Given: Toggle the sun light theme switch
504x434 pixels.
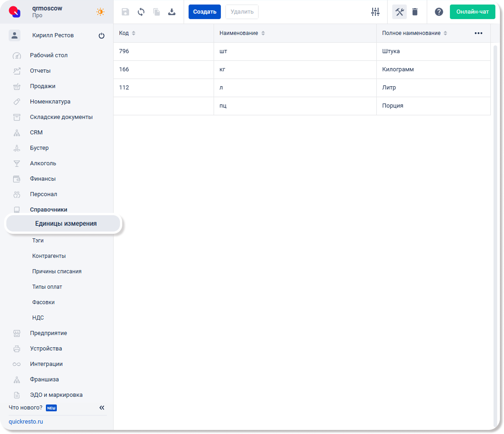Looking at the screenshot, I should click(x=100, y=12).
